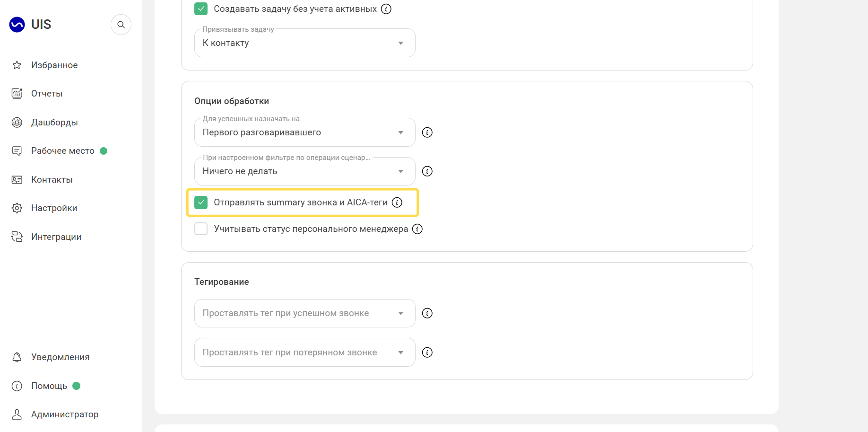Uncheck Создавать задачу без учета активных
868x432 pixels.
(201, 9)
